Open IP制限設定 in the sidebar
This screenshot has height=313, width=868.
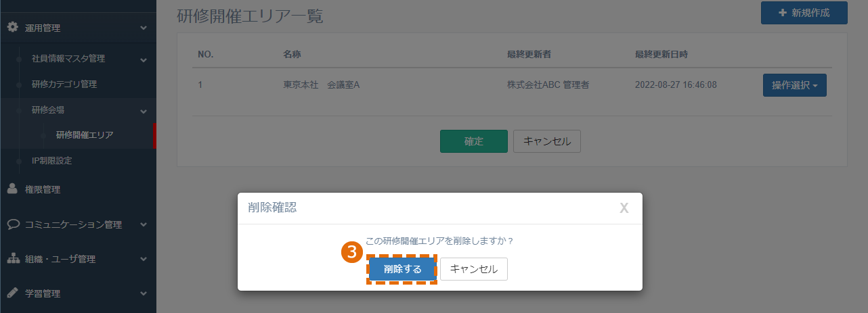pos(51,161)
